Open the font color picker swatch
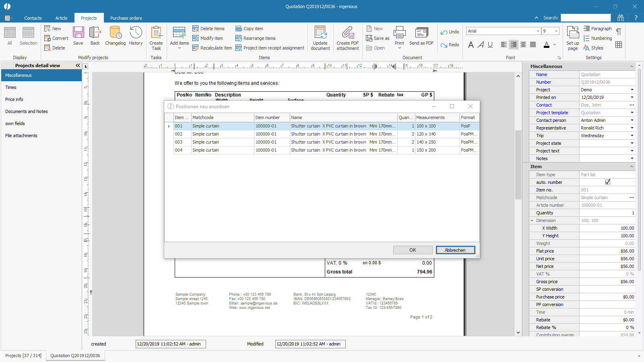644x362 pixels. 546,45
